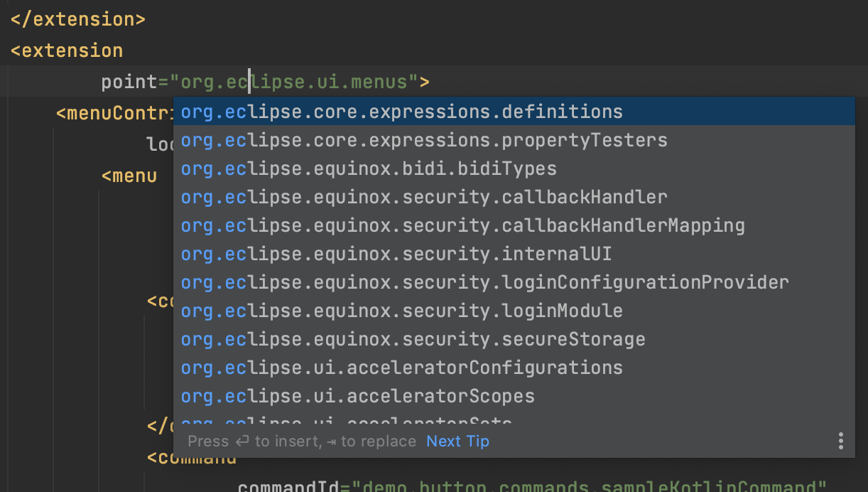Select org.eclipse.equinox.security.internalUI entry
The height and width of the screenshot is (492, 868).
coord(396,254)
